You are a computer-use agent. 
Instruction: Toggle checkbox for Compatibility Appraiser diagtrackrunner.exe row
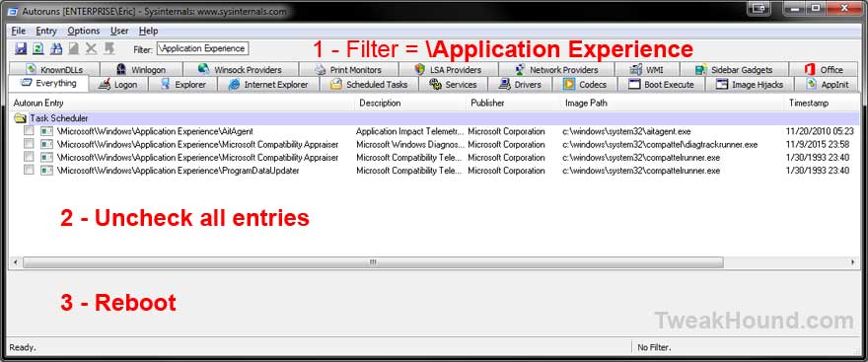tap(29, 144)
